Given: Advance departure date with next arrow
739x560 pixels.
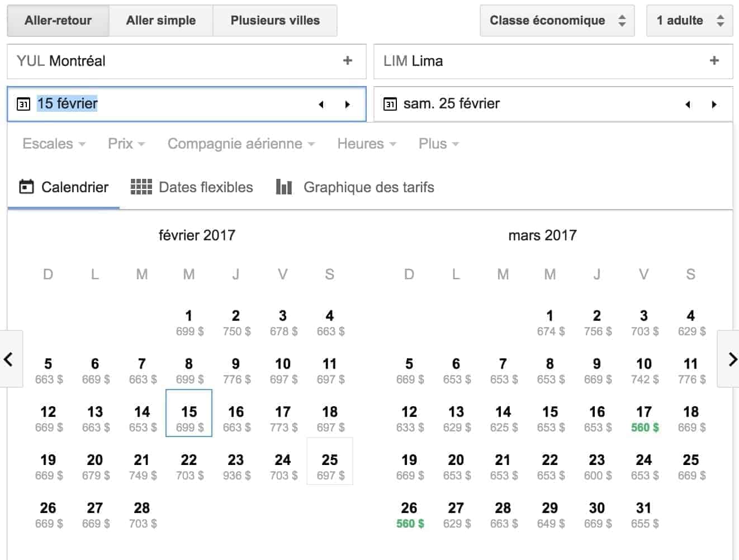Looking at the screenshot, I should [x=347, y=105].
